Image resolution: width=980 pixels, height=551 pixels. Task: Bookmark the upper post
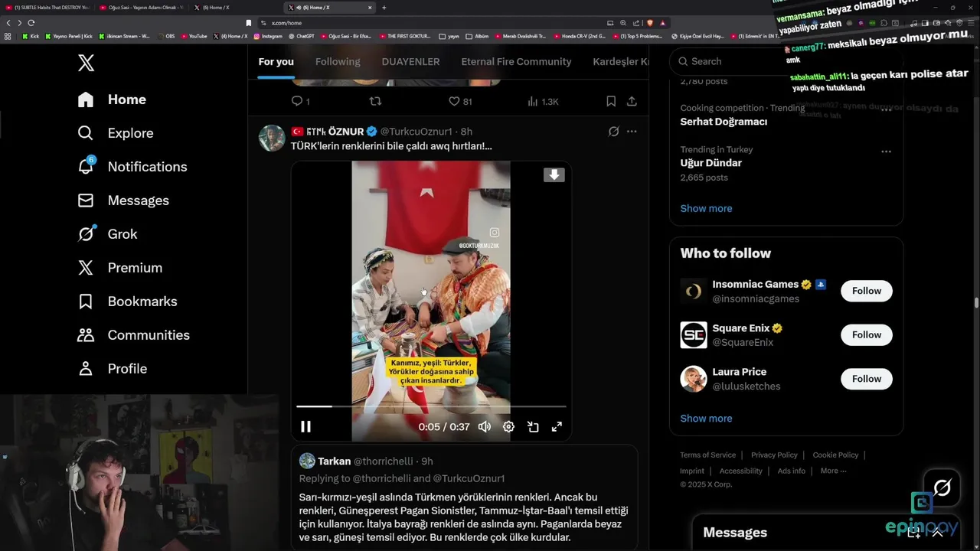(x=611, y=101)
